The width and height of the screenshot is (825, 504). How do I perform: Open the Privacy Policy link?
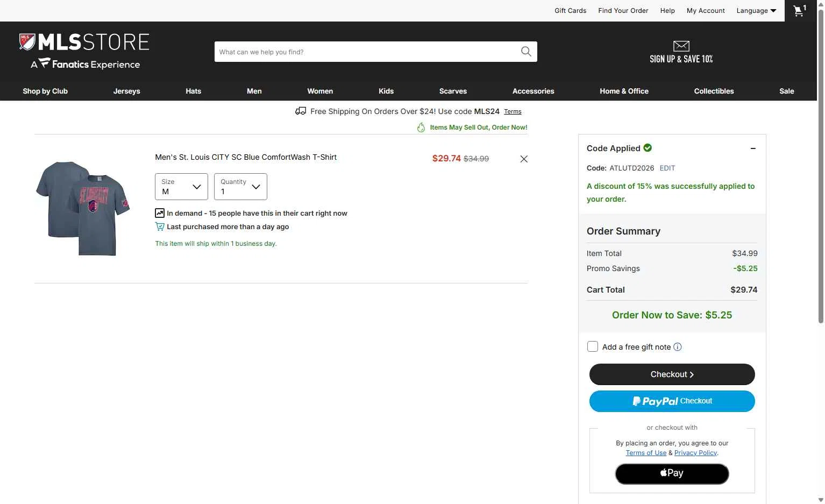pyautogui.click(x=695, y=453)
